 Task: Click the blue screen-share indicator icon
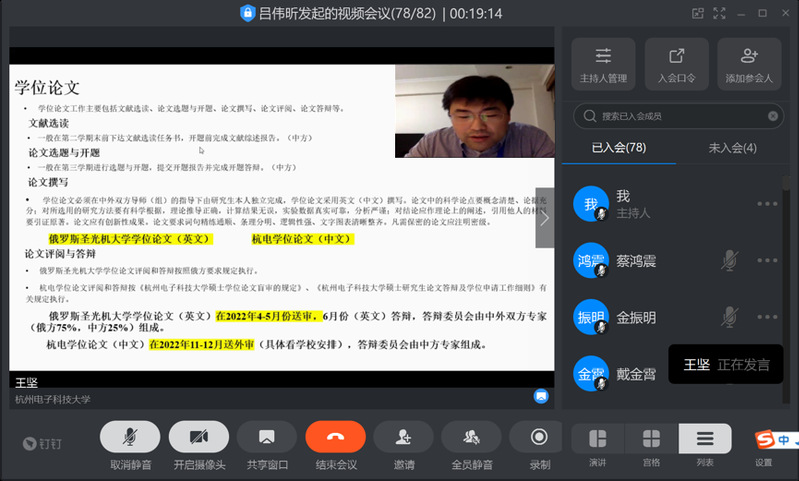pyautogui.click(x=541, y=396)
